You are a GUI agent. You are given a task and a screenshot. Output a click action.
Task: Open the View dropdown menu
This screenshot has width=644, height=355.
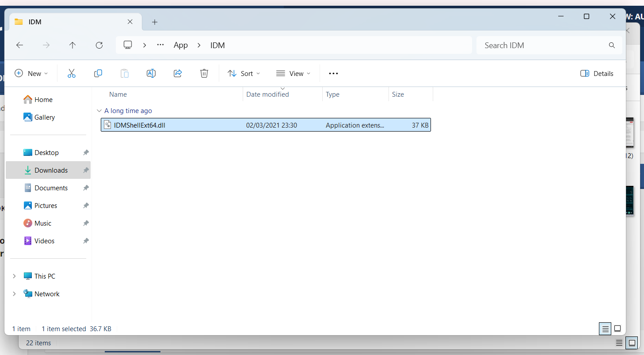tap(293, 74)
